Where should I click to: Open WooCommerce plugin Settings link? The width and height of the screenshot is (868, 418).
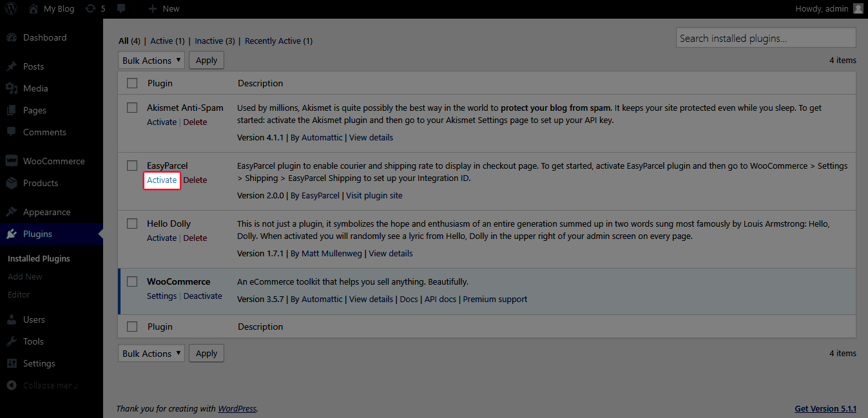(x=162, y=296)
